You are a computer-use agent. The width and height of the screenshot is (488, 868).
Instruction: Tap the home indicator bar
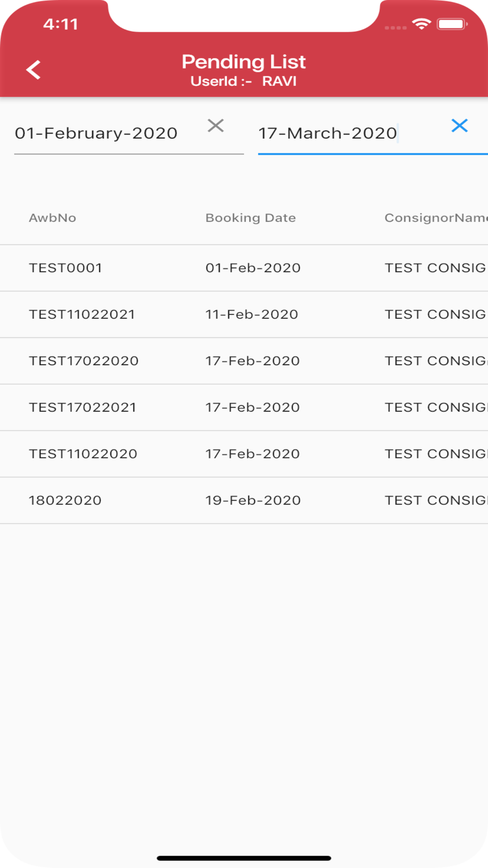(244, 858)
